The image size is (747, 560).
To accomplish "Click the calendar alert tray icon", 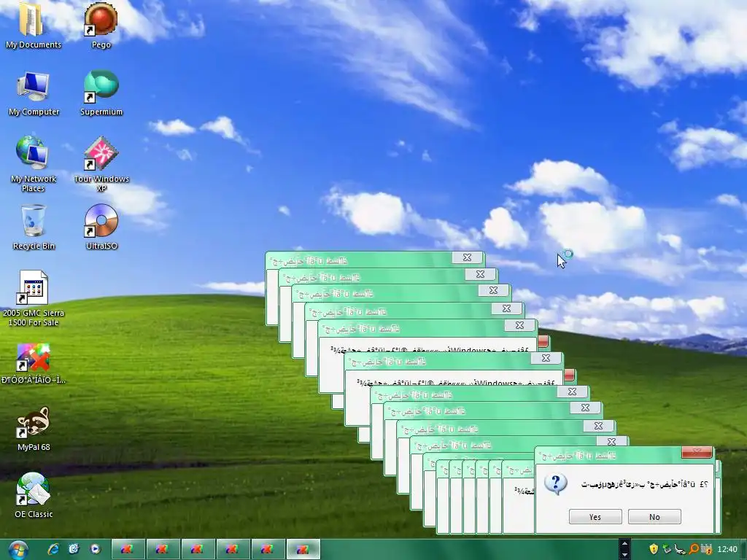I will coord(706,549).
